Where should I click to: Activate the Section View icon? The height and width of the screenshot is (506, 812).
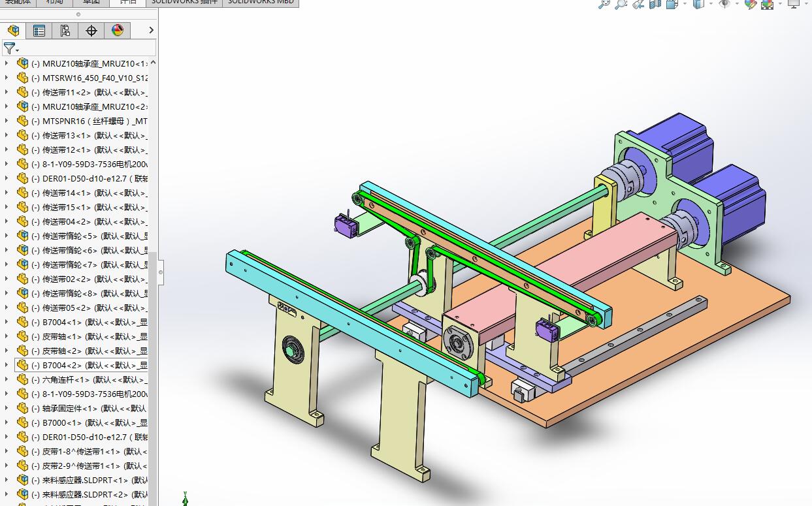(x=655, y=4)
